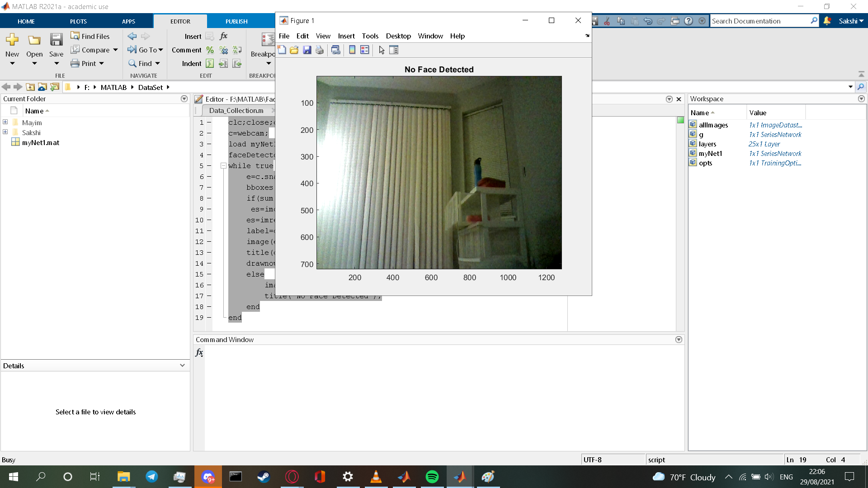Screen dimensions: 868x488
Task: Open the Details panel dropdown chevron
Action: 182,366
